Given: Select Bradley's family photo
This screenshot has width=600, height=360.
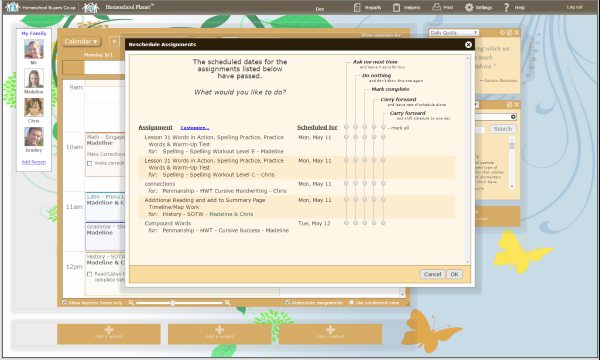Looking at the screenshot, I should (34, 137).
